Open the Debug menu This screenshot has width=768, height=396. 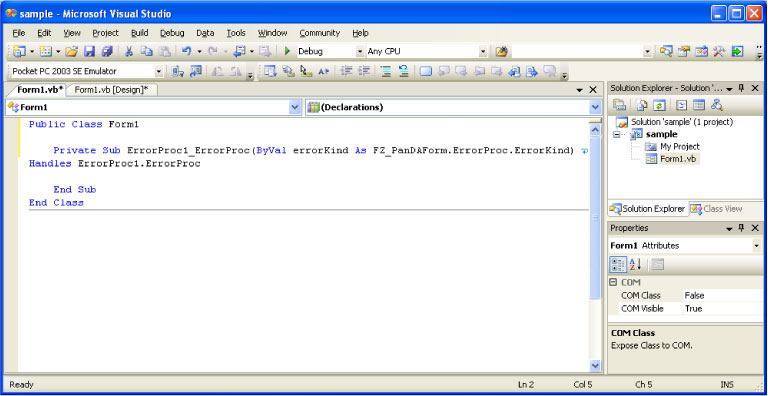click(172, 33)
